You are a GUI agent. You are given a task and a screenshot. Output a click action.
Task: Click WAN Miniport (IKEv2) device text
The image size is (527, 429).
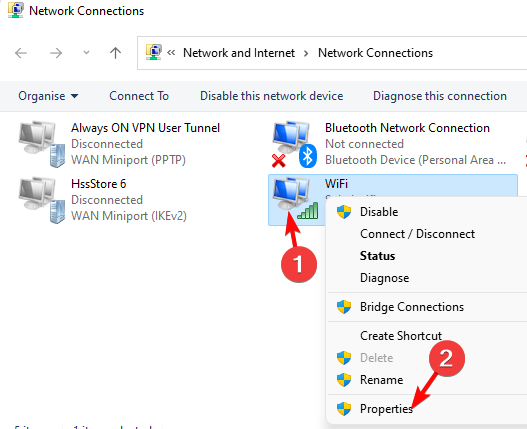[x=129, y=216]
